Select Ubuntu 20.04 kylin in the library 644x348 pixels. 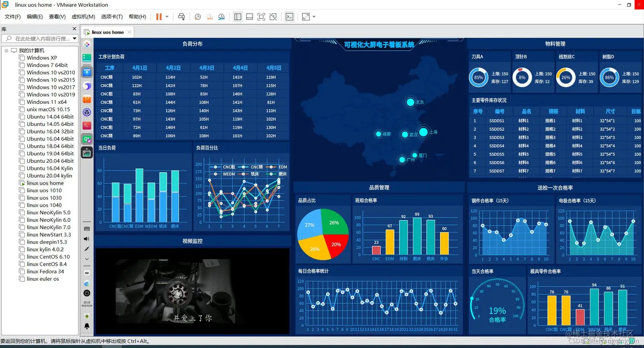pos(49,176)
